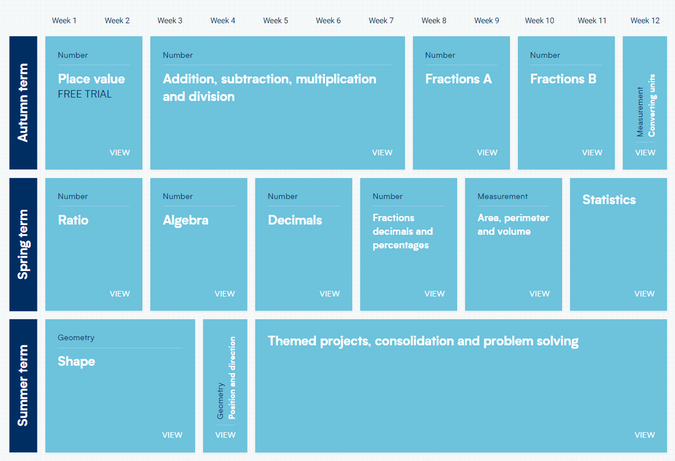The width and height of the screenshot is (675, 461).
Task: Click the Week 12 column header
Action: [x=645, y=20]
